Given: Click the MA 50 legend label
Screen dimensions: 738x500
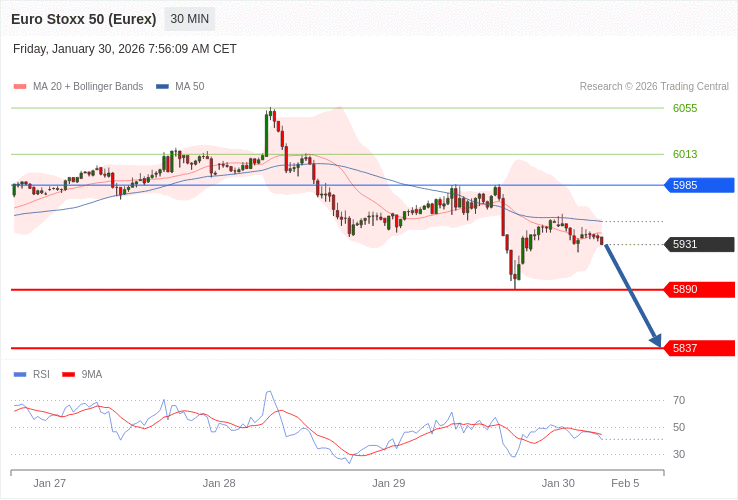Looking at the screenshot, I should (190, 87).
